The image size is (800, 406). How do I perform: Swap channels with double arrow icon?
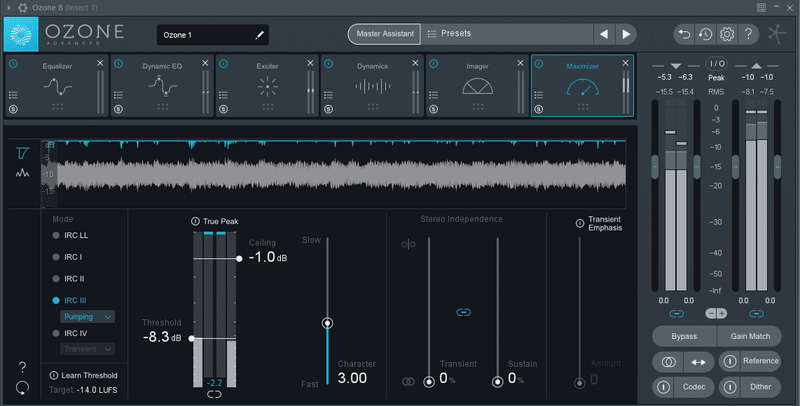pyautogui.click(x=698, y=362)
